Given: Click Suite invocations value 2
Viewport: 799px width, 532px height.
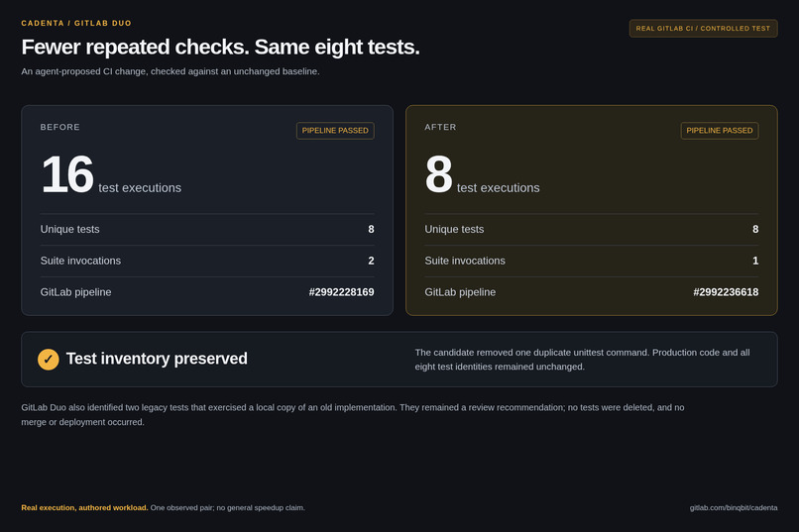Looking at the screenshot, I should click(x=371, y=261).
